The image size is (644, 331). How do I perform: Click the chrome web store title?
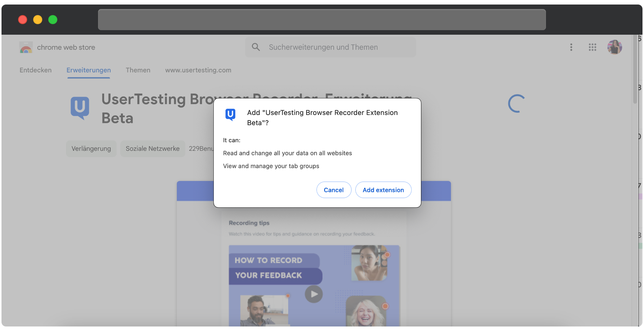pos(66,48)
